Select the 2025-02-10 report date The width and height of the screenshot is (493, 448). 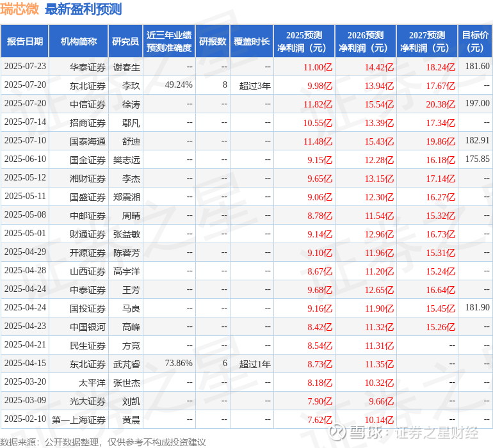[25, 419]
